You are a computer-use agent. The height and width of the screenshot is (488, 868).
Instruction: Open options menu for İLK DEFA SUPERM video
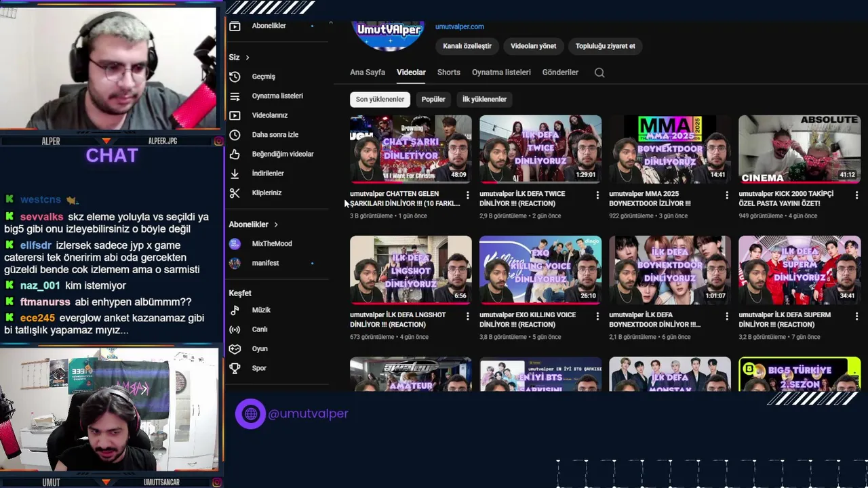(856, 316)
